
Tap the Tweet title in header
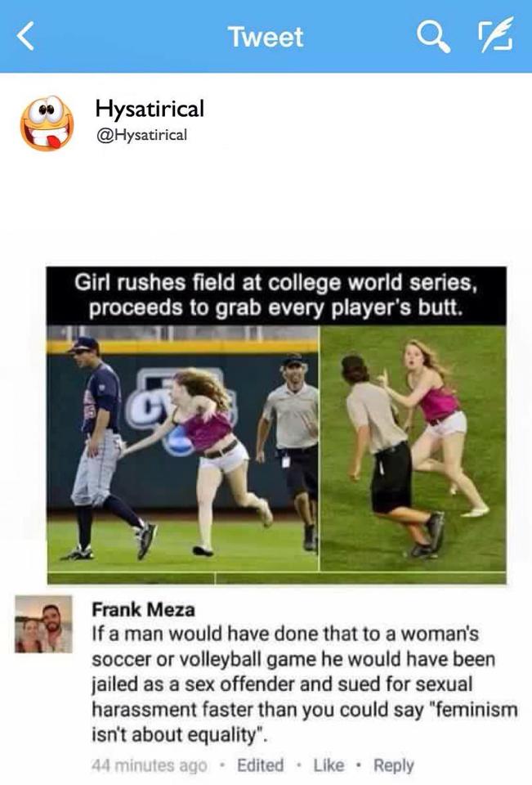(266, 37)
